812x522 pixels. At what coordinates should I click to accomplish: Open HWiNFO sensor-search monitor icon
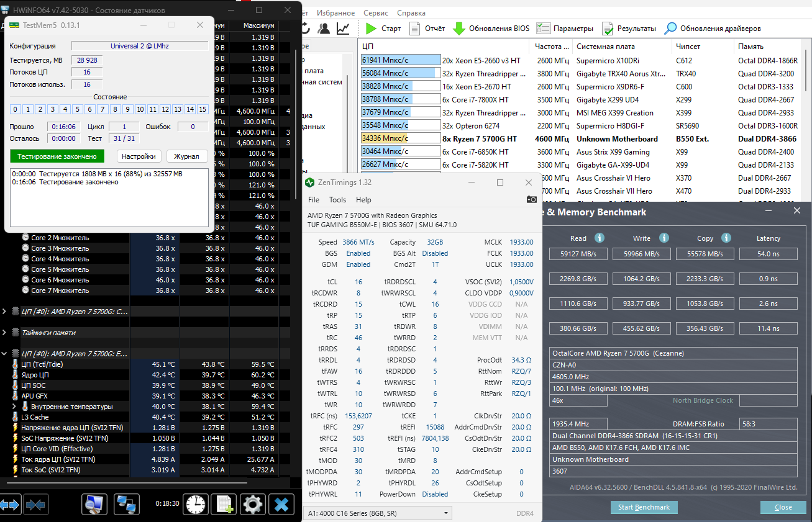[94, 504]
